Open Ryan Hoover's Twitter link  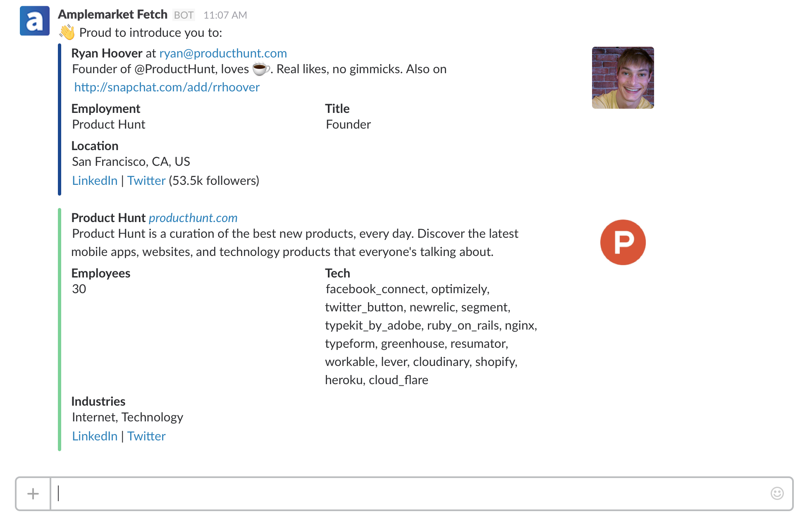tap(146, 181)
